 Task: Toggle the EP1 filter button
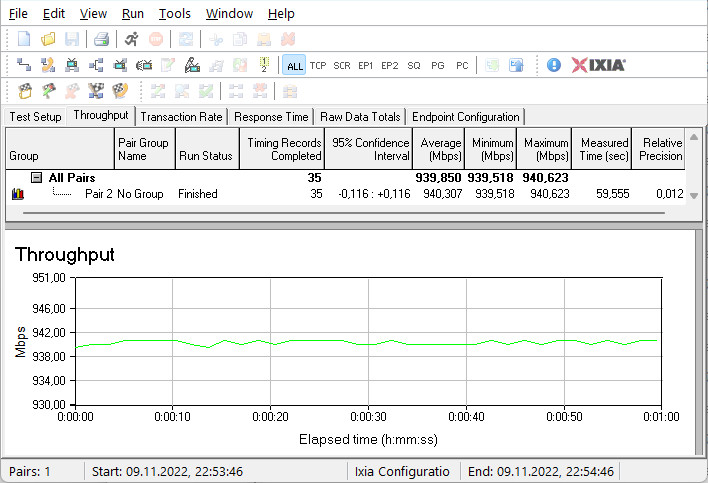(x=365, y=65)
